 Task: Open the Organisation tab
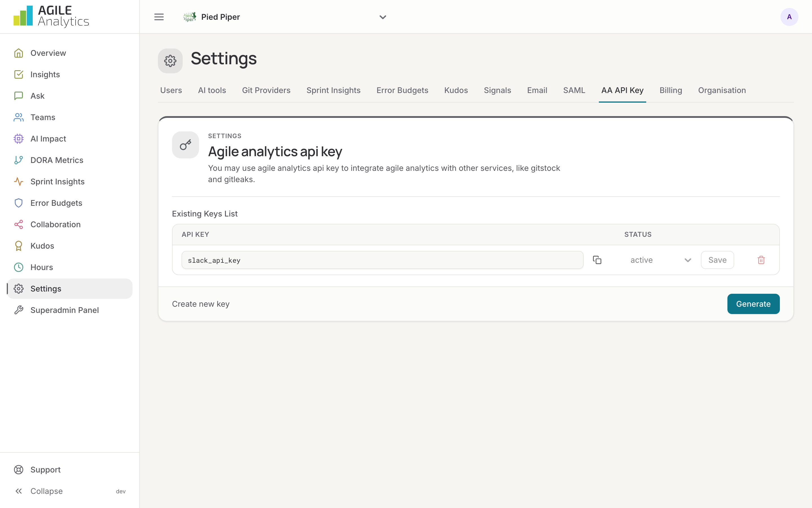click(x=721, y=90)
